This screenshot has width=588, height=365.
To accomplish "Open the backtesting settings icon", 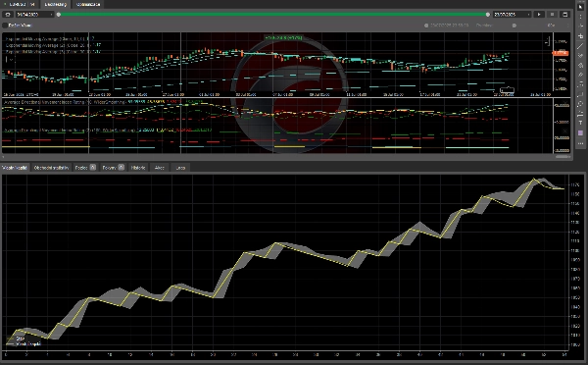I will 8,15.
